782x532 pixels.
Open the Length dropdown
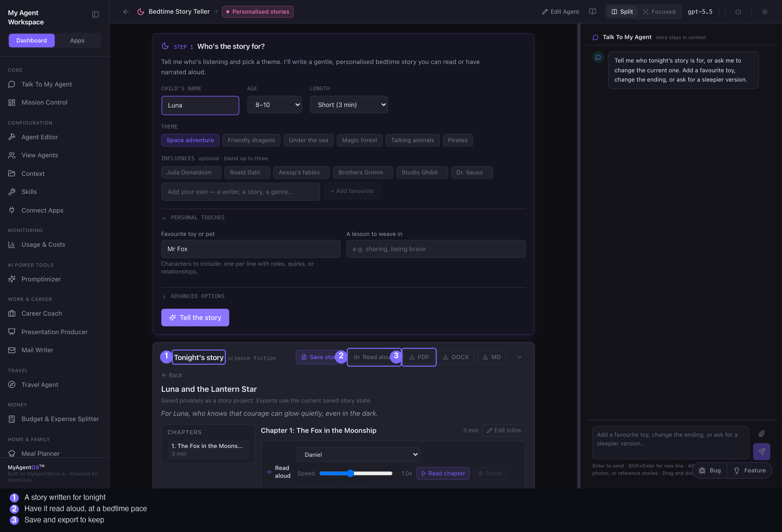[349, 105]
